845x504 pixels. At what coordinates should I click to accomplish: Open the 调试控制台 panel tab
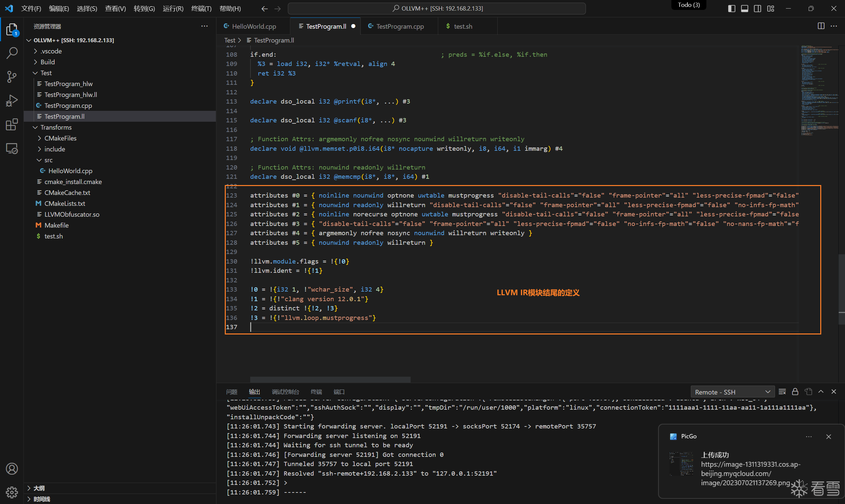(286, 392)
